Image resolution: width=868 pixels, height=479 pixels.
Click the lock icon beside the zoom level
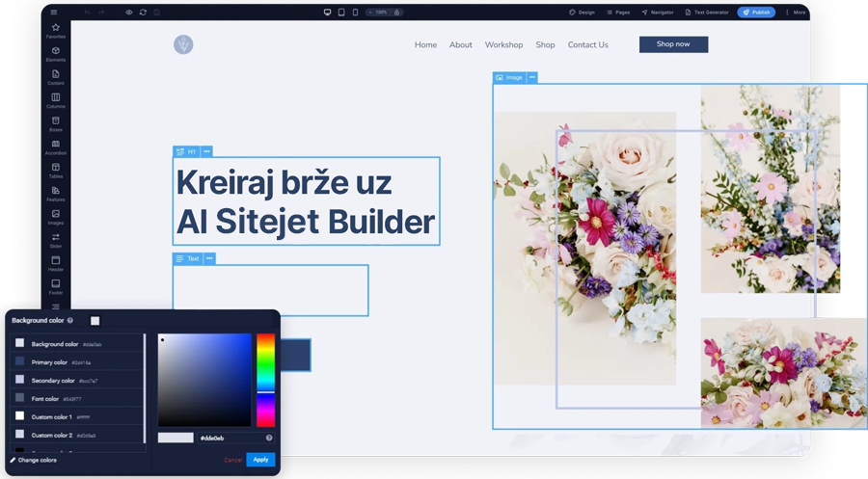click(397, 13)
